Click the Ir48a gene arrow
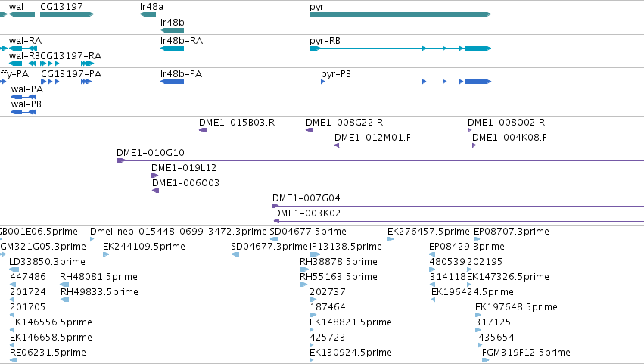 148,14
